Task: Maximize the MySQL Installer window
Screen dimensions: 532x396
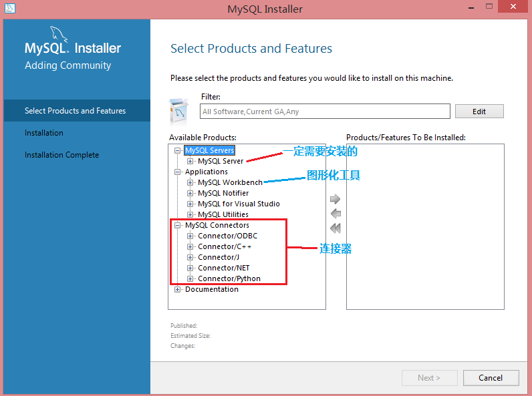Action: (489, 7)
